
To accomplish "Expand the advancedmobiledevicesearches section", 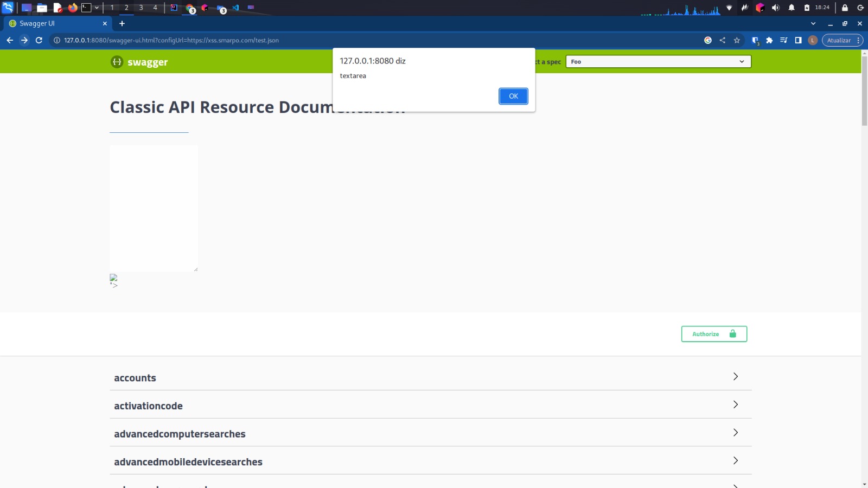I will pyautogui.click(x=431, y=461).
